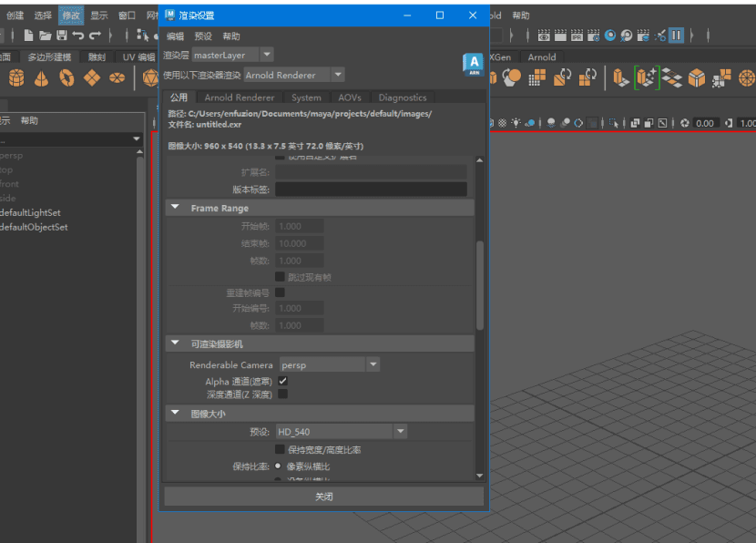Open the Render View clapboard icon
Viewport: 756px width, 543px height.
[x=544, y=36]
